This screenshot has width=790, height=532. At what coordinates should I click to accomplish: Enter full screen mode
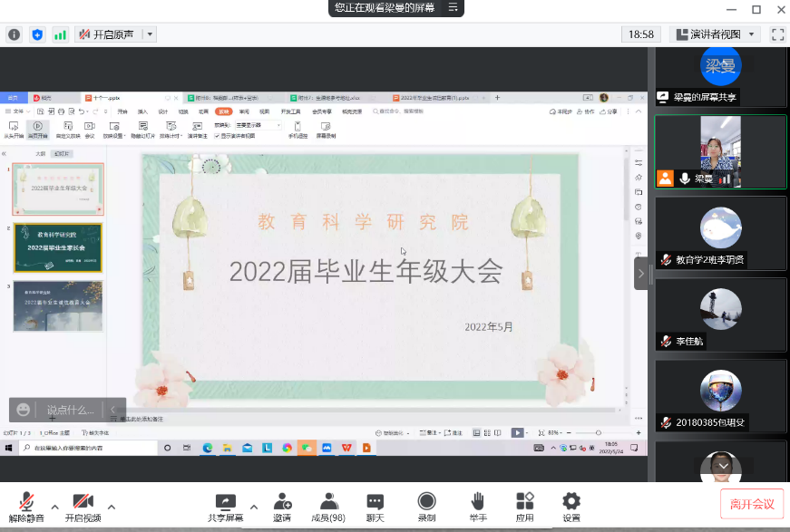click(777, 34)
